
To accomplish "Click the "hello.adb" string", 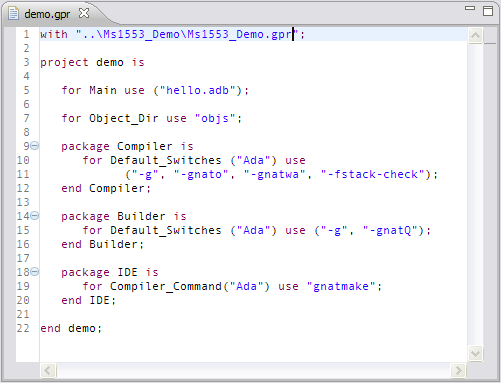I will [197, 90].
